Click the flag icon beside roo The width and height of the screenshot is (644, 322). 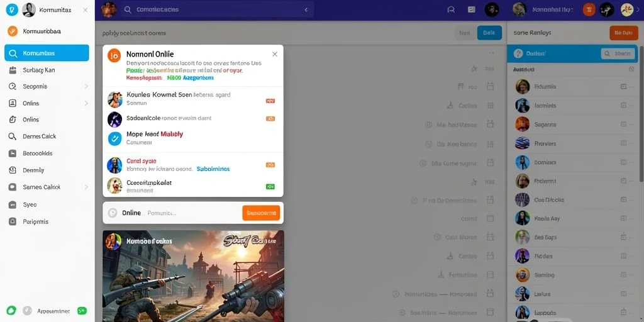[461, 87]
